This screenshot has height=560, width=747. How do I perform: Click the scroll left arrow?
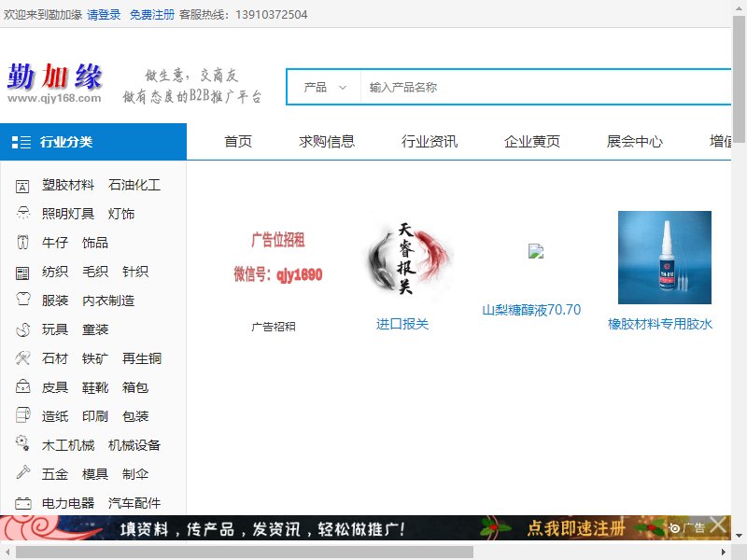pos(7,553)
